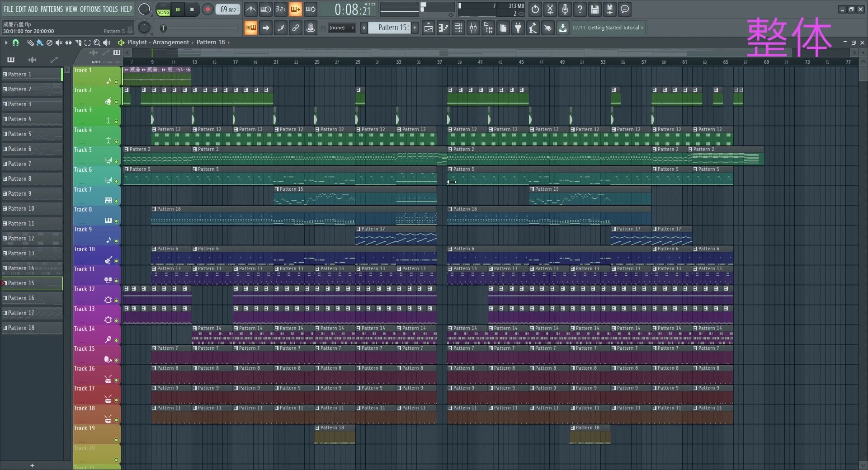The image size is (868, 470).
Task: Open the download content library icon
Action: tap(563, 28)
